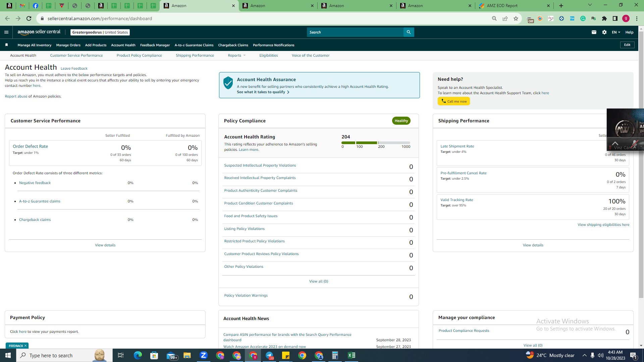Open the browser extensions puzzle icon
644x362 pixels.
[604, 18]
